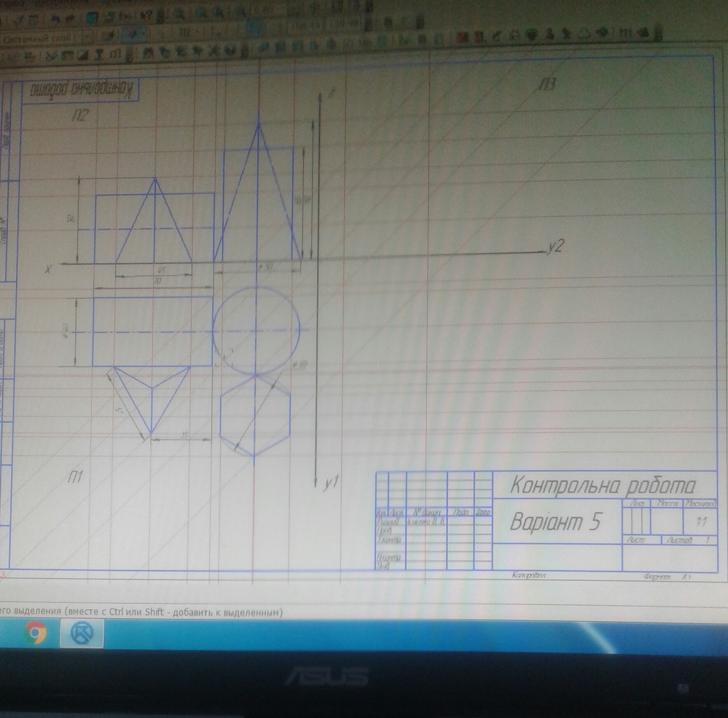Toggle the highlighted blue grid button
This screenshot has height=718, width=728.
pyautogui.click(x=254, y=28)
